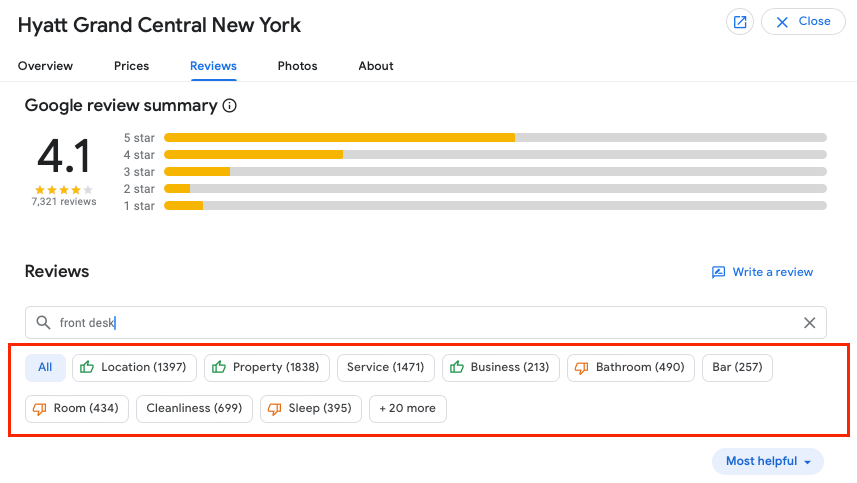Click the 1 star rating bar
857x483 pixels.
click(x=495, y=205)
